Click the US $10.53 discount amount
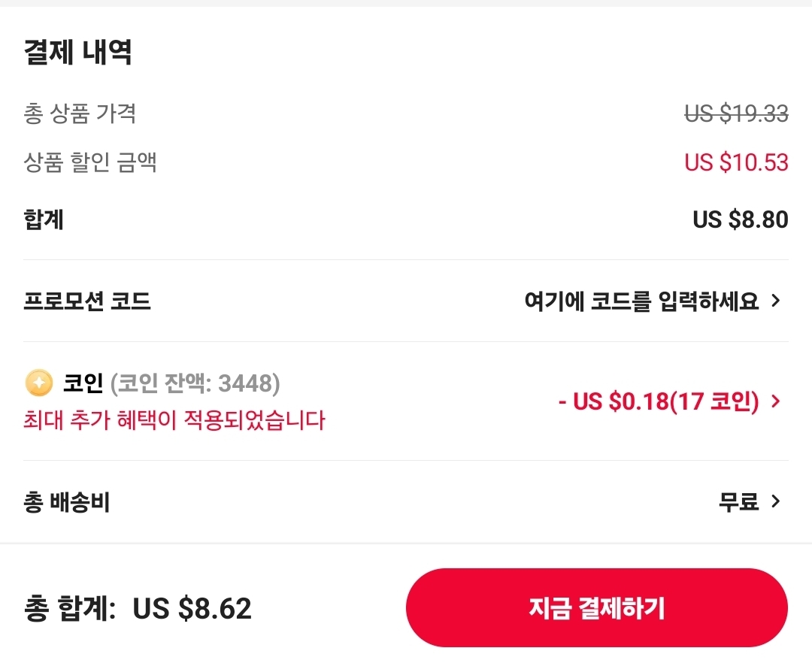 point(735,162)
